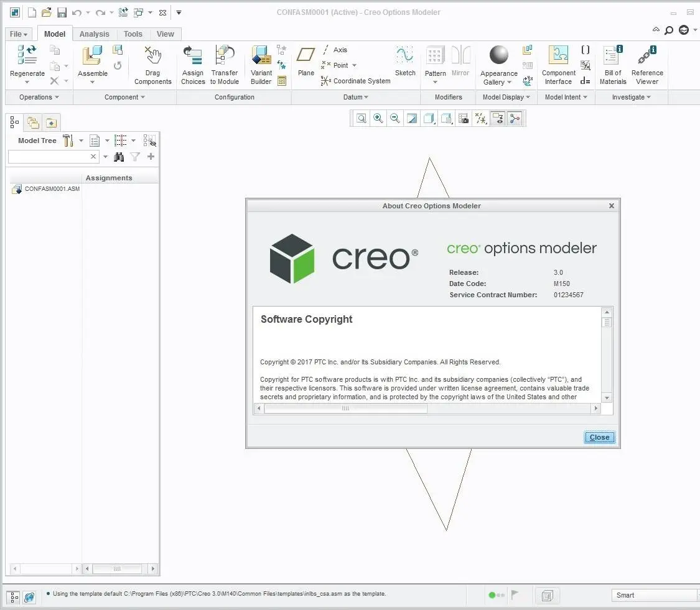Image resolution: width=700 pixels, height=610 pixels.
Task: Switch to the View tab
Action: click(165, 34)
